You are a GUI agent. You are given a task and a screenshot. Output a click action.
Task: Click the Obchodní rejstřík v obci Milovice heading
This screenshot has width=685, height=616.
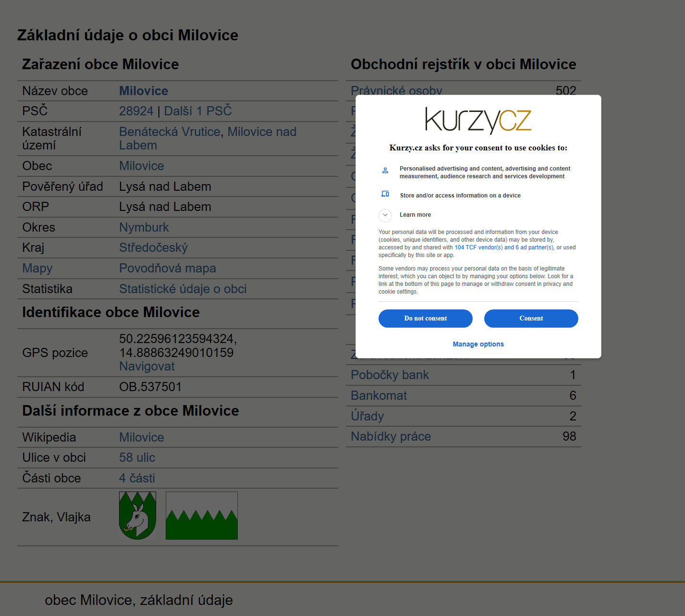coord(464,64)
